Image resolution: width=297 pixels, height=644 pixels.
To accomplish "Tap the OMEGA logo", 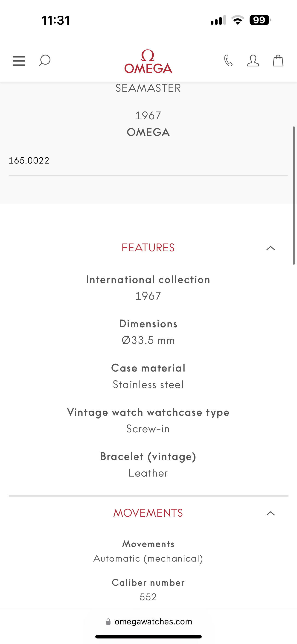I will [148, 62].
